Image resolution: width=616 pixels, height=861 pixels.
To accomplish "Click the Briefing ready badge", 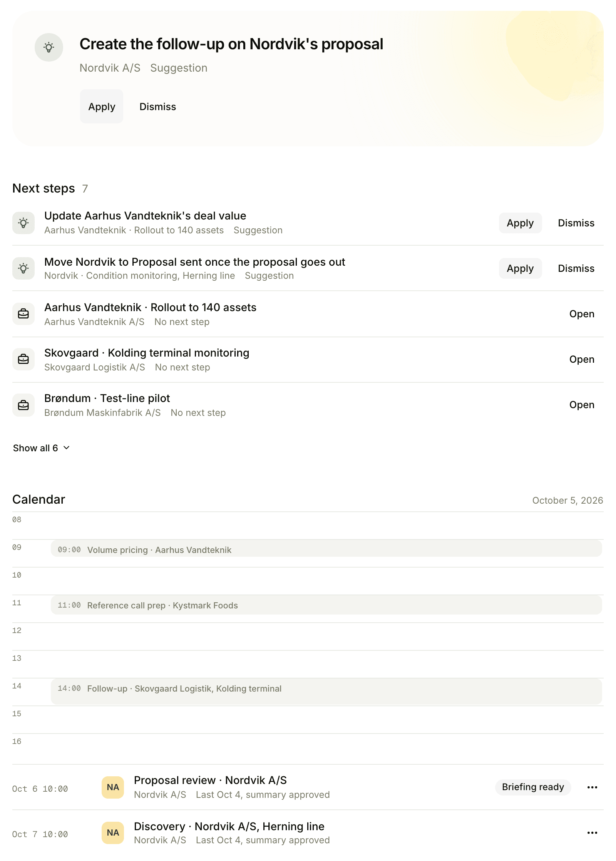I will (x=533, y=787).
